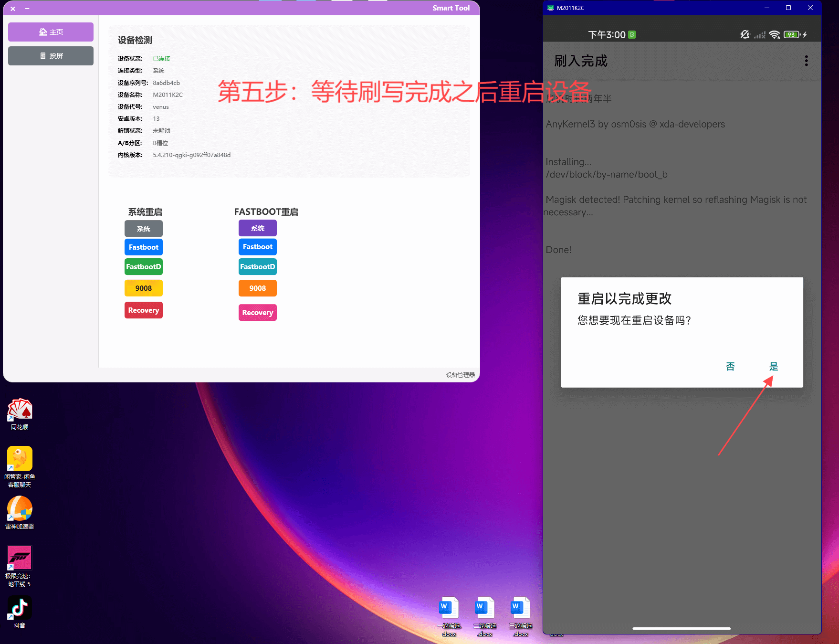This screenshot has height=644, width=839.
Task: Open 抖音 desktop shortcut
Action: (x=20, y=612)
